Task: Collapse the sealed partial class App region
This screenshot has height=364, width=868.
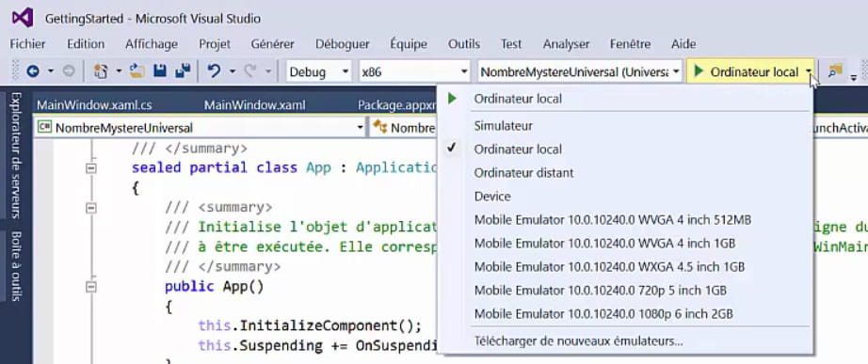Action: pos(91,168)
